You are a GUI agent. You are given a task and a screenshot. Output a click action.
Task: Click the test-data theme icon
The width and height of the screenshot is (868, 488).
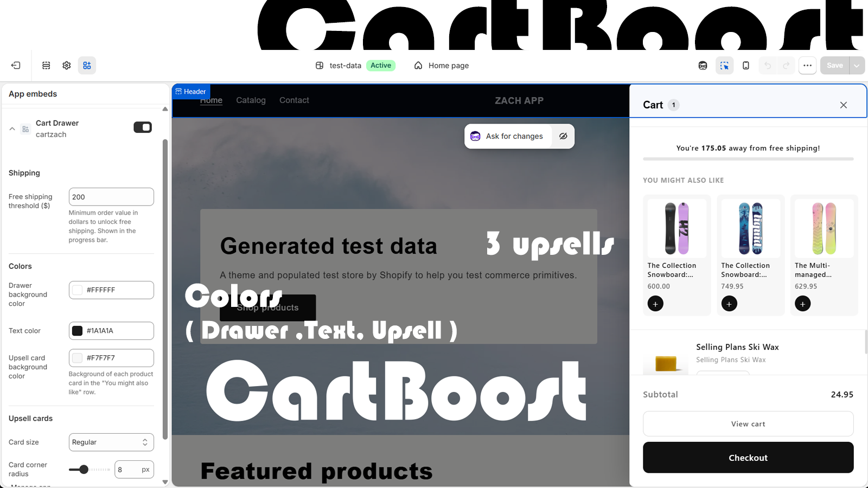(320, 66)
